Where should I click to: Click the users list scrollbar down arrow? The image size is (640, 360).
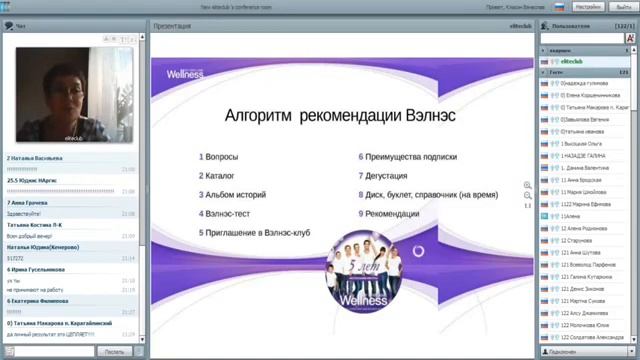coord(634,339)
